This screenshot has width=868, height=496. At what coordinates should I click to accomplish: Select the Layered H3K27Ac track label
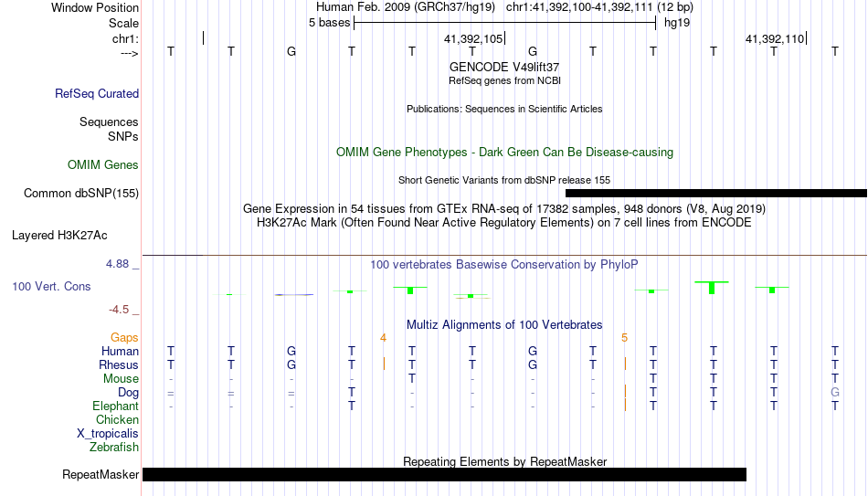pos(59,236)
